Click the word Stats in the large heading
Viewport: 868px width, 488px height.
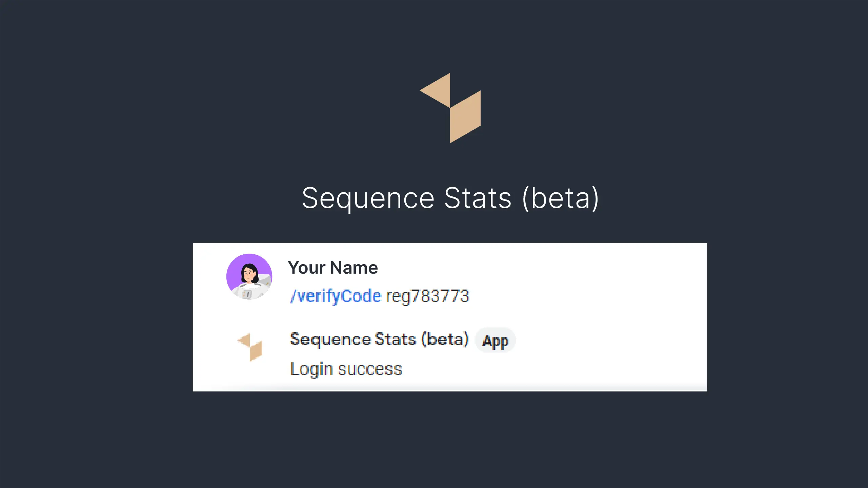click(x=478, y=198)
